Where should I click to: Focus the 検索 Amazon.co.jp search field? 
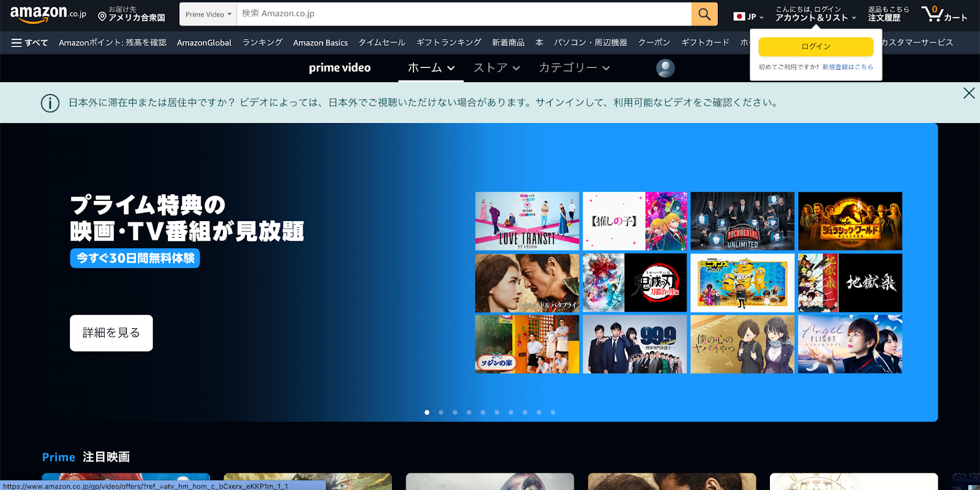464,14
